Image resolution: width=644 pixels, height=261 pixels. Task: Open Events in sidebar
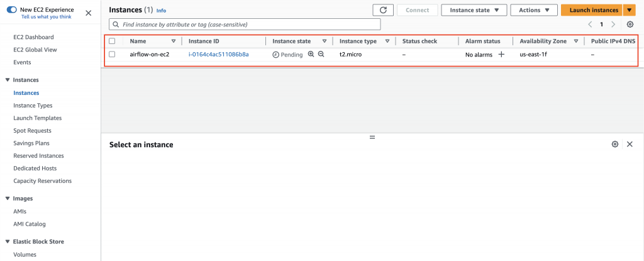(22, 62)
